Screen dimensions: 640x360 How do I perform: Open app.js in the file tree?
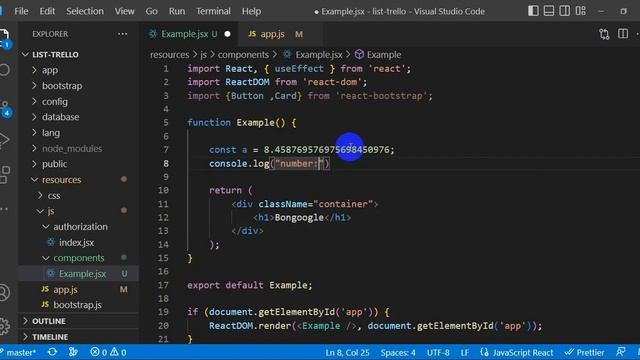pos(65,289)
